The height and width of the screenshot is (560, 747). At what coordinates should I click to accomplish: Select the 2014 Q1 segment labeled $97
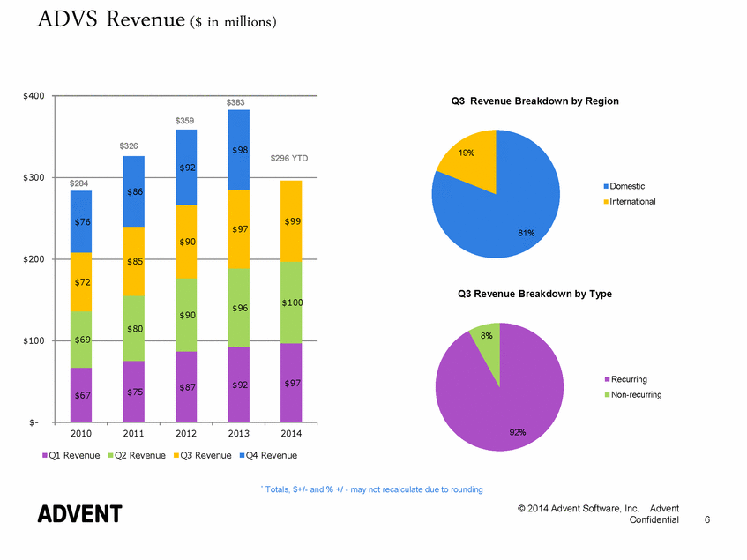[x=291, y=383]
